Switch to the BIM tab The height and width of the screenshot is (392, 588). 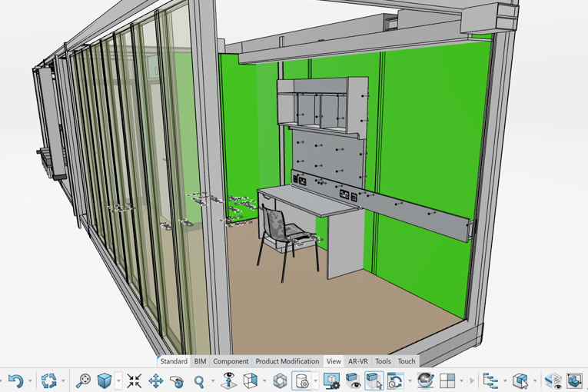click(x=201, y=361)
